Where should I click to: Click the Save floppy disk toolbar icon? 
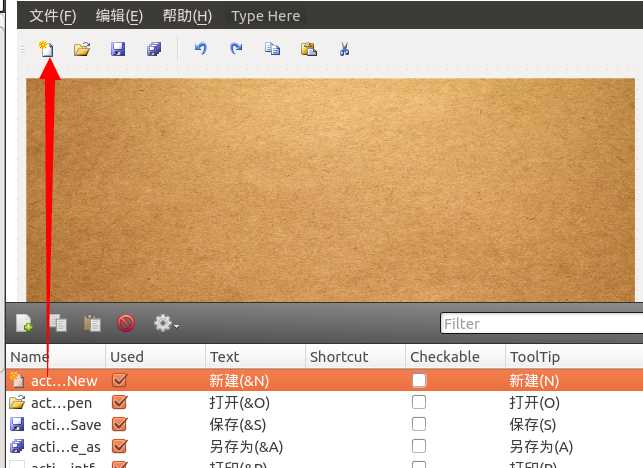pyautogui.click(x=118, y=49)
